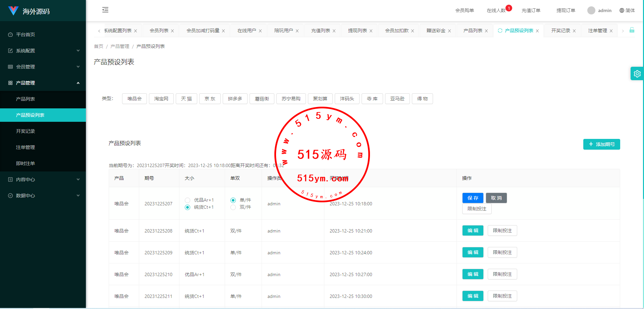Open the 在线人数 notification badge
644x309 pixels.
pyautogui.click(x=508, y=8)
